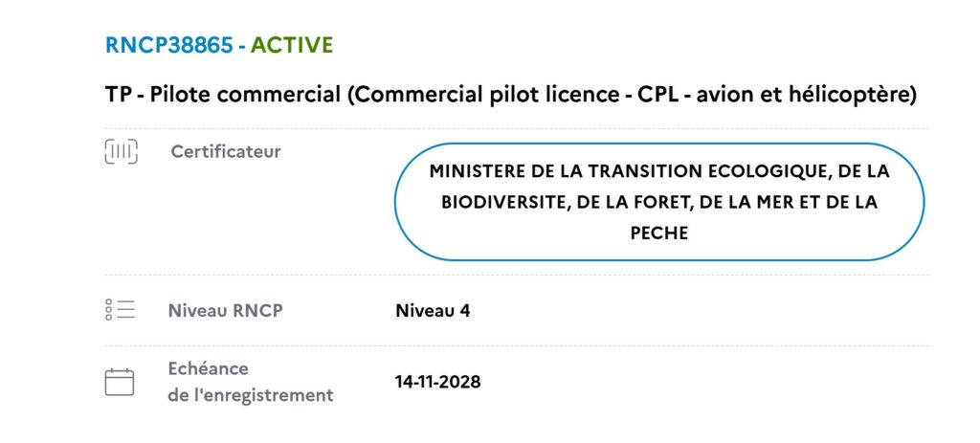Click the dashed separator above Niveau RNCP
The height and width of the screenshot is (443, 980).
tap(517, 276)
